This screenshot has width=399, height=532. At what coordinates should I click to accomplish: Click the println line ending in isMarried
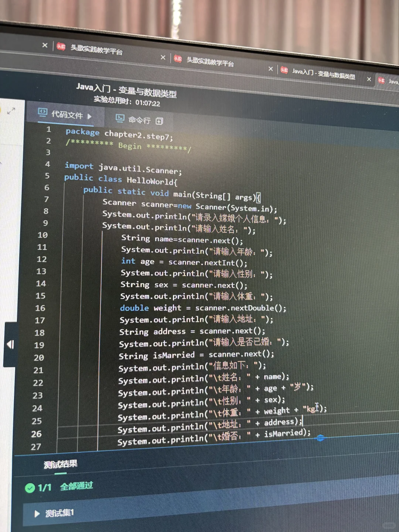[214, 437]
